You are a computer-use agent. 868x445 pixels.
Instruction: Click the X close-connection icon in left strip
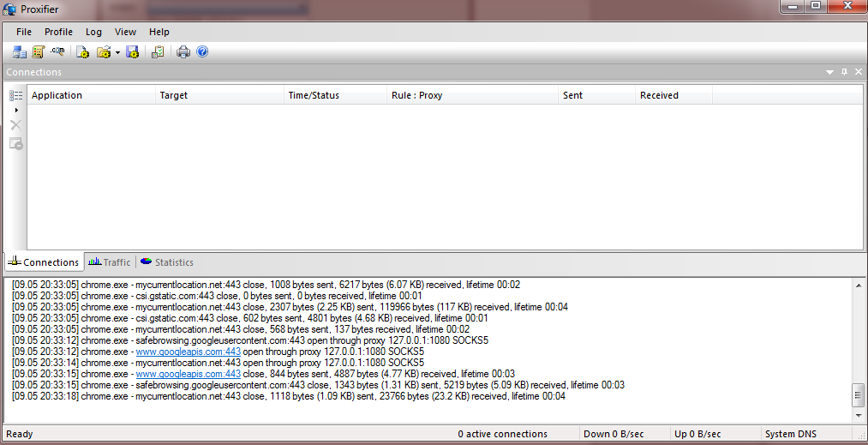[x=16, y=125]
